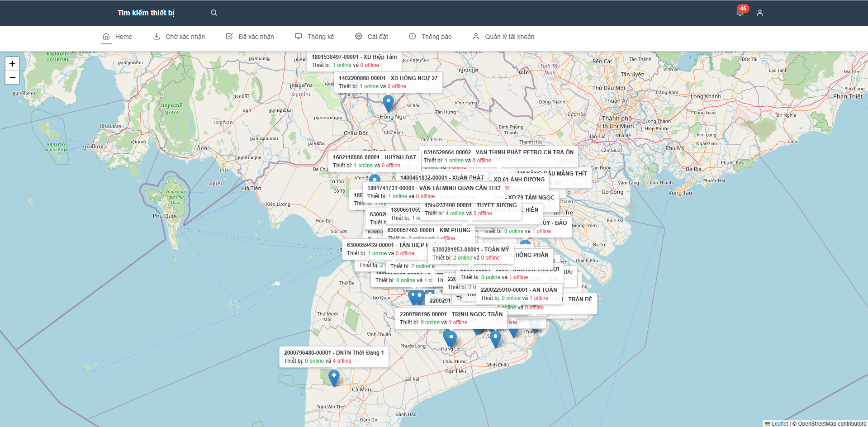868x427 pixels.
Task: Click the checkmark icon beside Đã xác nhận
Action: click(x=229, y=36)
